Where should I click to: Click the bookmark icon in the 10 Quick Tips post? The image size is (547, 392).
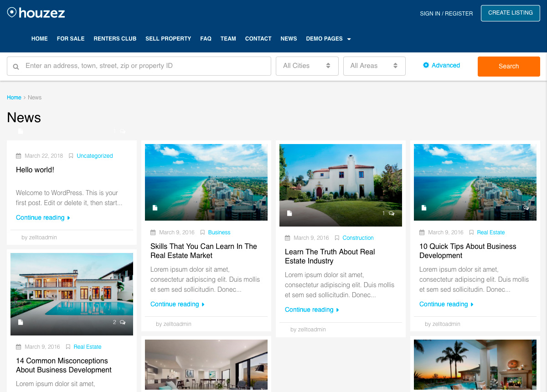pyautogui.click(x=471, y=232)
